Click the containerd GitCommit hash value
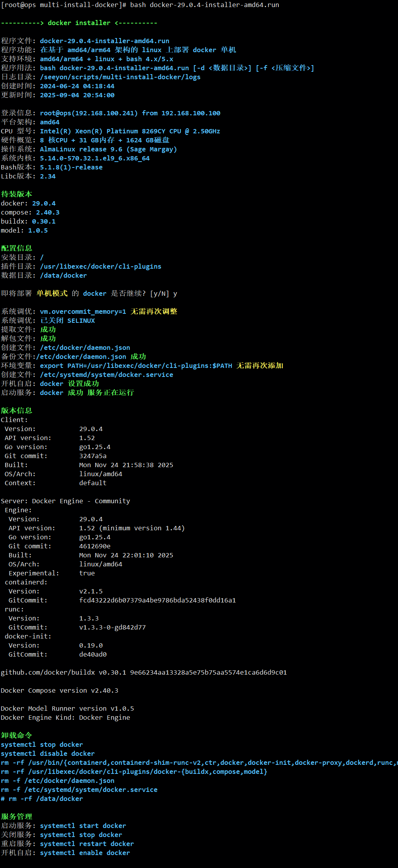The height and width of the screenshot is (868, 398). tap(157, 601)
